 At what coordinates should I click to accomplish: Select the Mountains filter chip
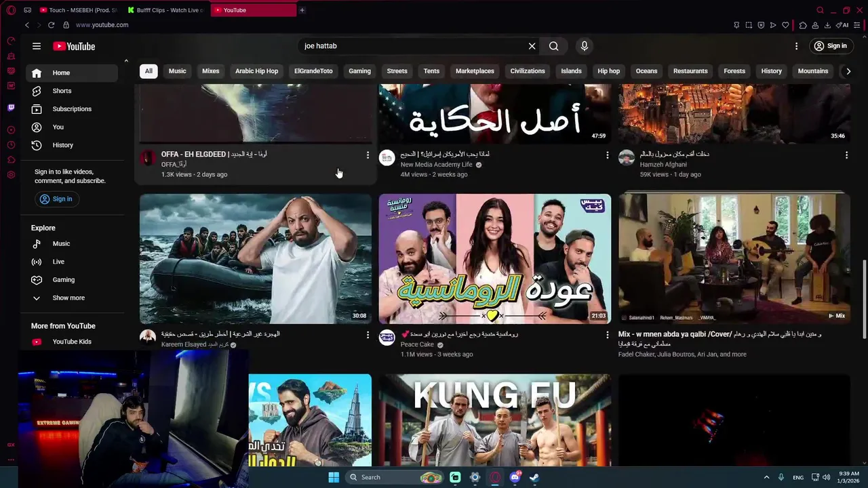(813, 71)
